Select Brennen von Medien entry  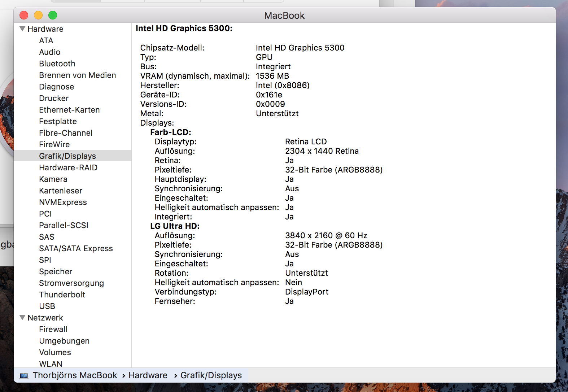click(78, 75)
